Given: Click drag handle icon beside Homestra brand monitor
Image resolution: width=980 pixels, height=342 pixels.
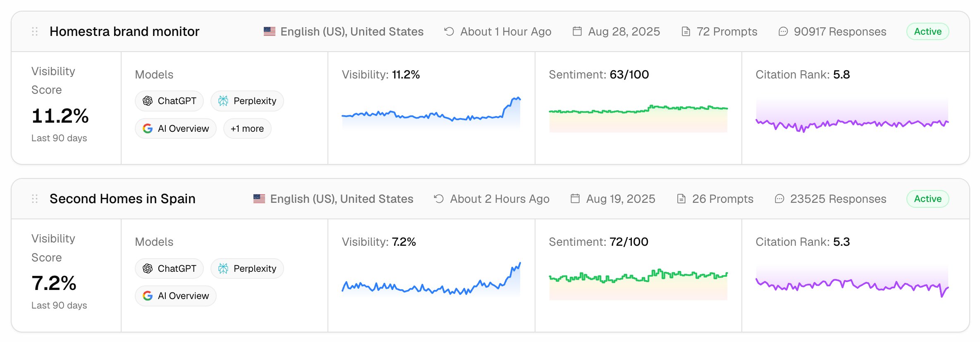Looking at the screenshot, I should [x=35, y=31].
